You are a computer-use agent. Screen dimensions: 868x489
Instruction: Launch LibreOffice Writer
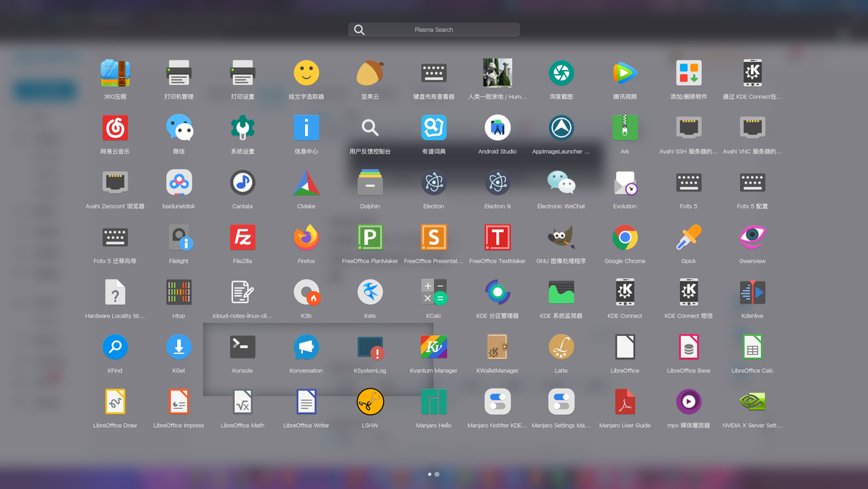tap(306, 402)
